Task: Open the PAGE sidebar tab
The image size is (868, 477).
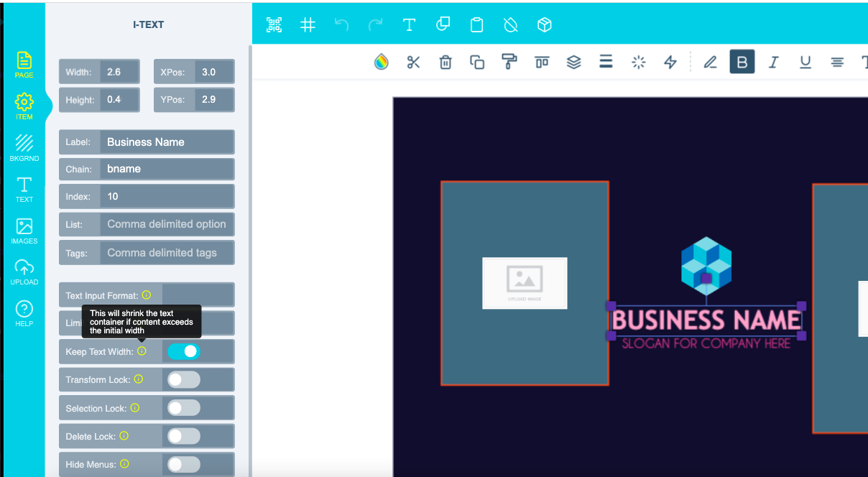Action: pyautogui.click(x=24, y=65)
